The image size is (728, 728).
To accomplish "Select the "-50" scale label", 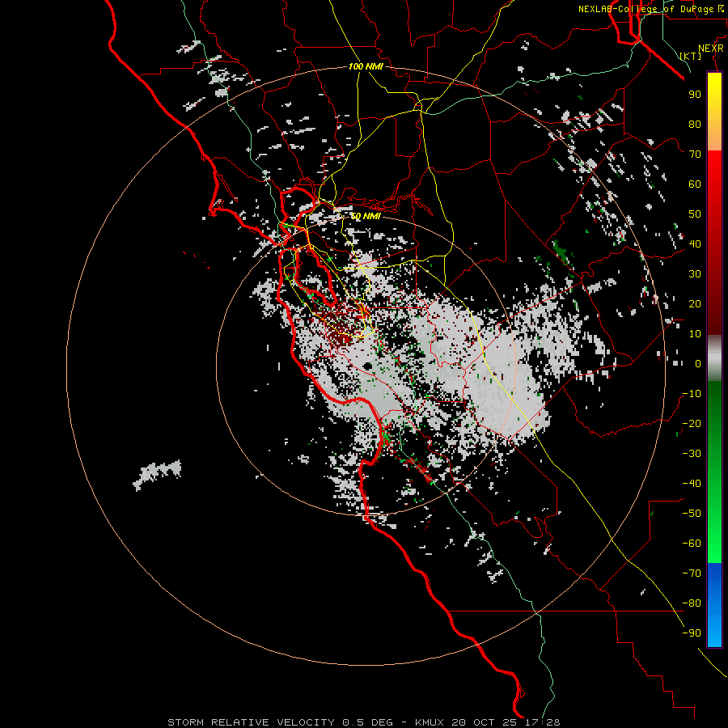I will point(692,514).
